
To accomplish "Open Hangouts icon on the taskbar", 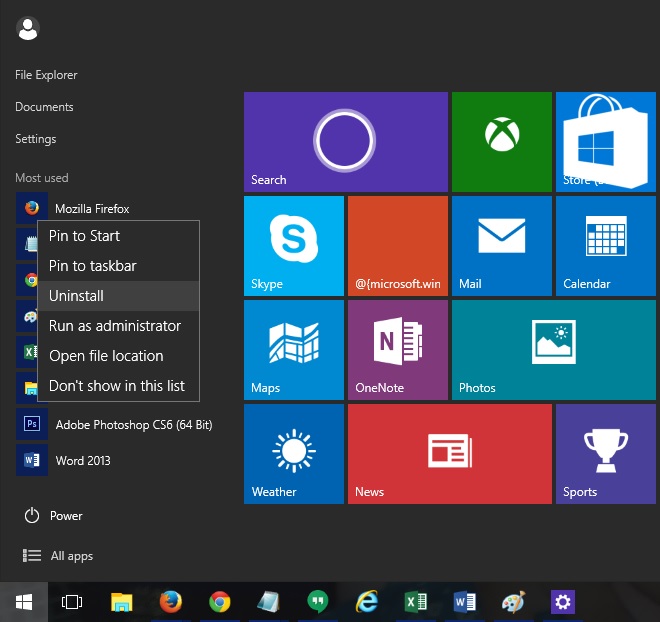I will point(318,602).
